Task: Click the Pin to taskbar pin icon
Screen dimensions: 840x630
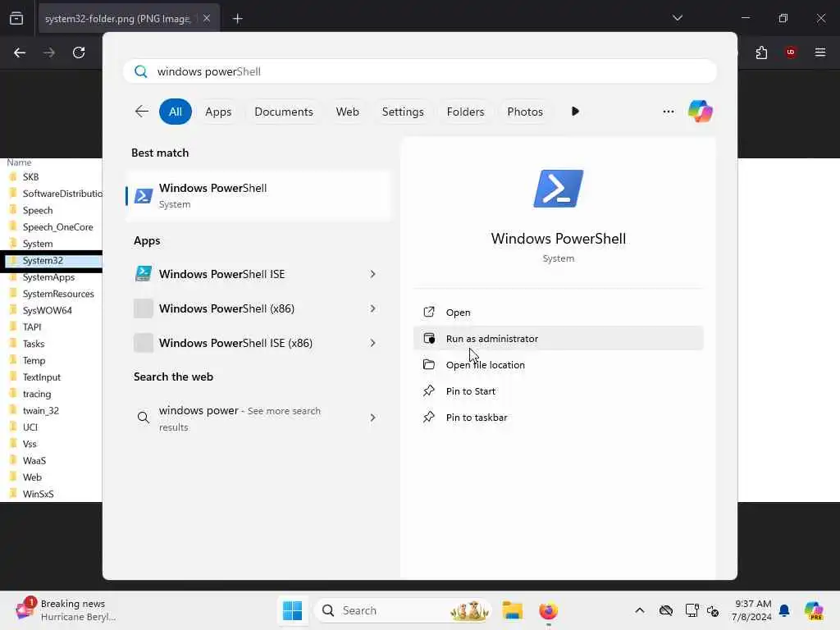Action: 428,418
